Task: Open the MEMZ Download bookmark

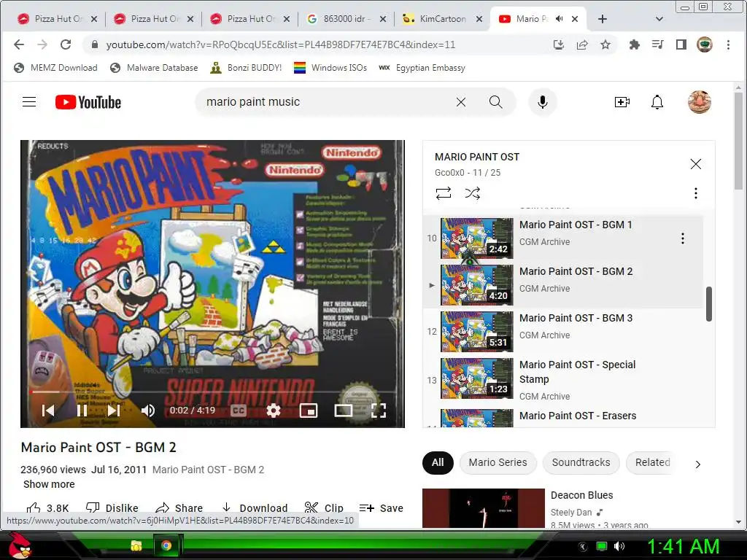Action: 55,68
